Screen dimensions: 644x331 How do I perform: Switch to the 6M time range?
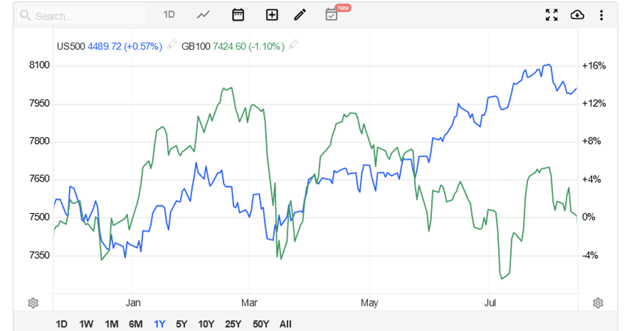[136, 324]
